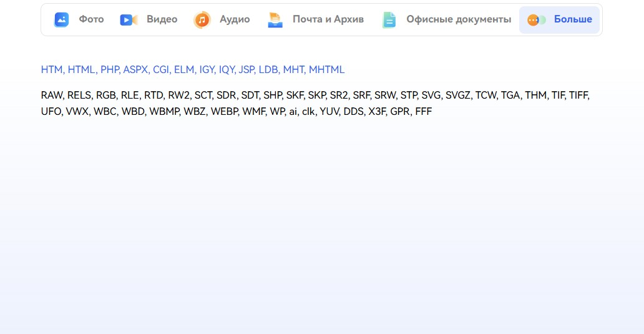Click the STP format text
This screenshot has height=334, width=644.
click(408, 96)
